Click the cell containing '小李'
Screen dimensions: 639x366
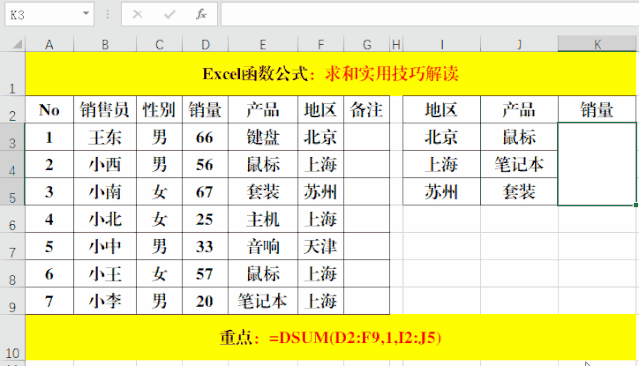[105, 301]
